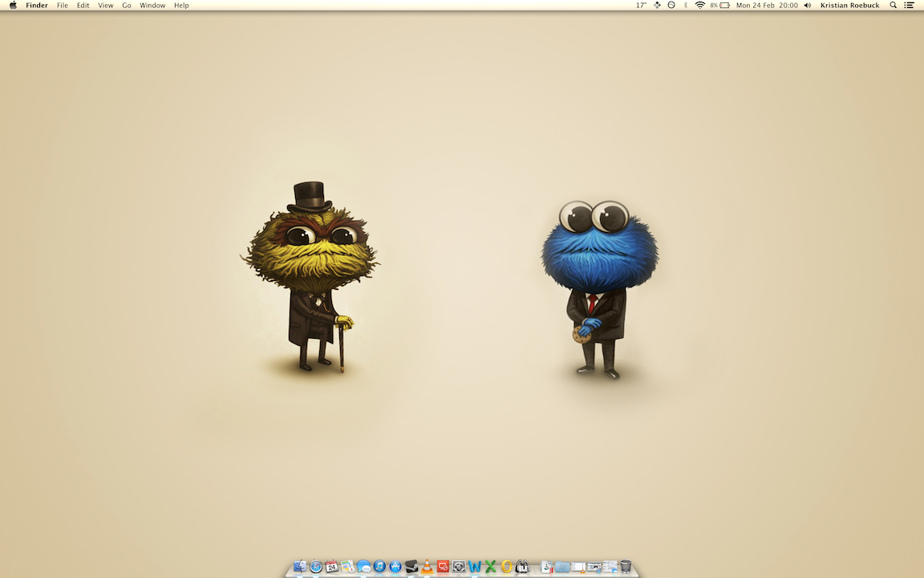
Task: Open the Finder menu in menu bar
Action: tap(37, 6)
